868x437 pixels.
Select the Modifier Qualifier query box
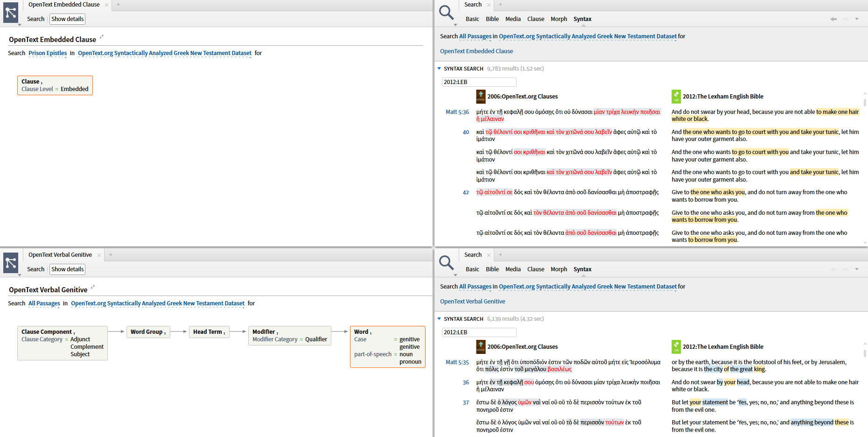click(290, 336)
